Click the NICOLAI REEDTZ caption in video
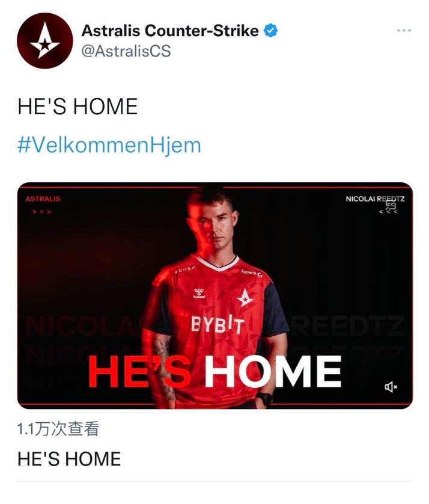 point(375,199)
